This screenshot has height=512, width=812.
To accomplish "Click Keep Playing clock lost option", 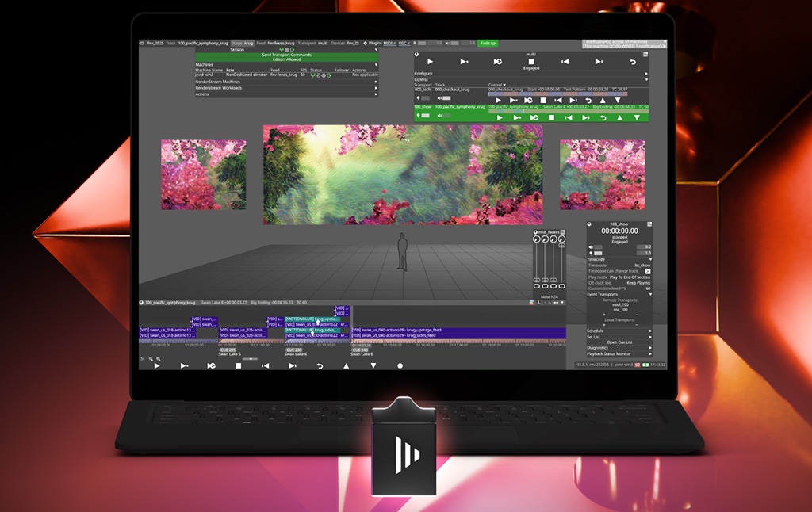I will (x=638, y=283).
